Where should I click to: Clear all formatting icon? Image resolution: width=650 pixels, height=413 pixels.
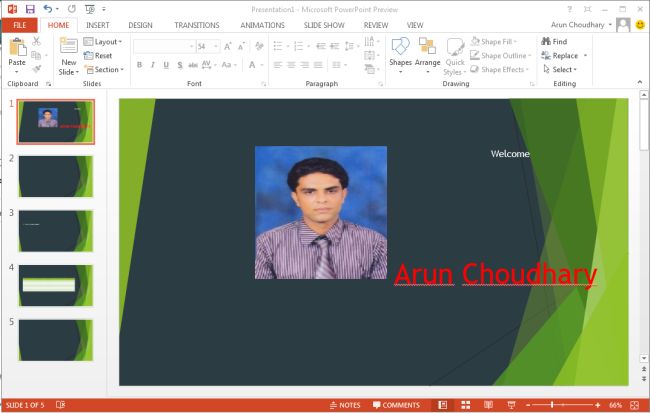click(x=260, y=46)
